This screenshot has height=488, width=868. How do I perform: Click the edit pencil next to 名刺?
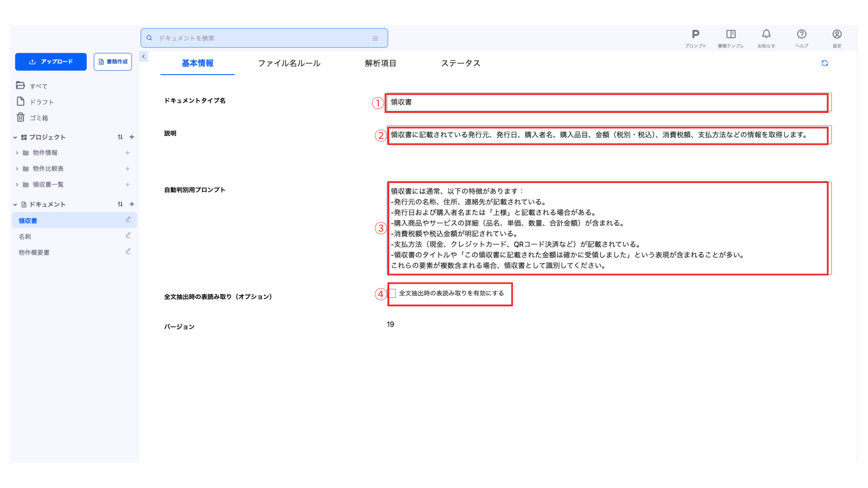[x=128, y=235]
